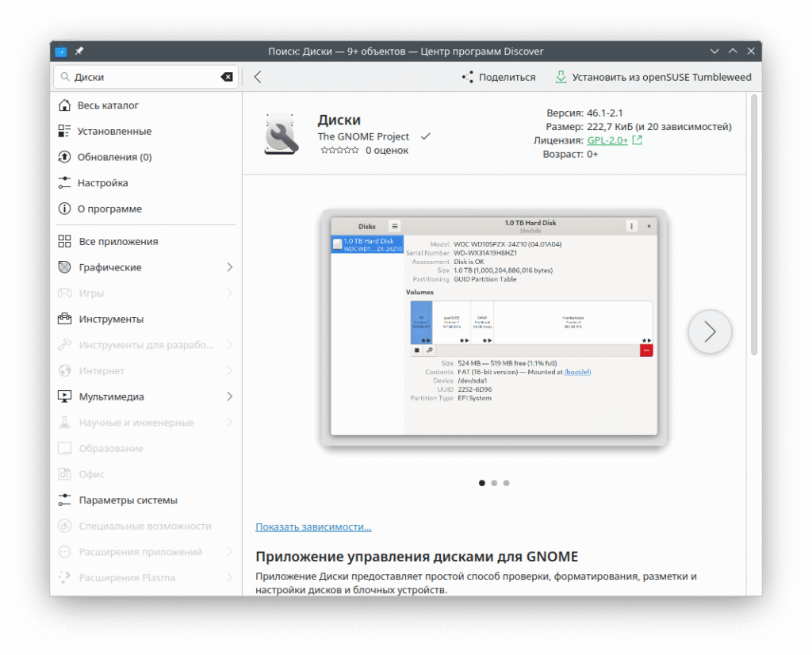812x655 pixels.
Task: Click the five-star rating row
Action: 339,150
